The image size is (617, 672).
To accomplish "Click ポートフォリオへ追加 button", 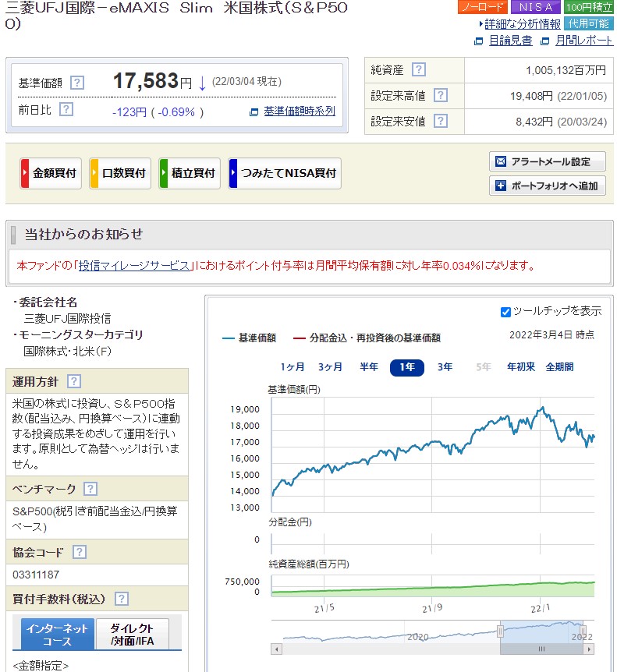I will pos(548,186).
